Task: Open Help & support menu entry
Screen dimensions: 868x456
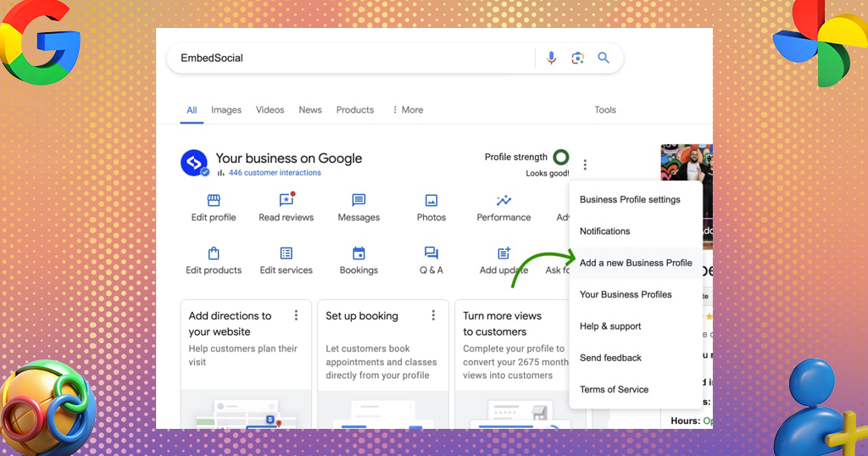Action: [x=636, y=326]
